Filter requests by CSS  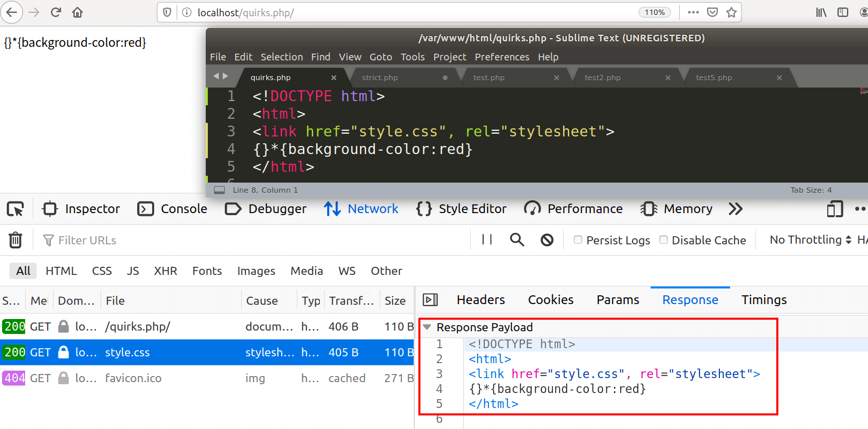coord(102,271)
